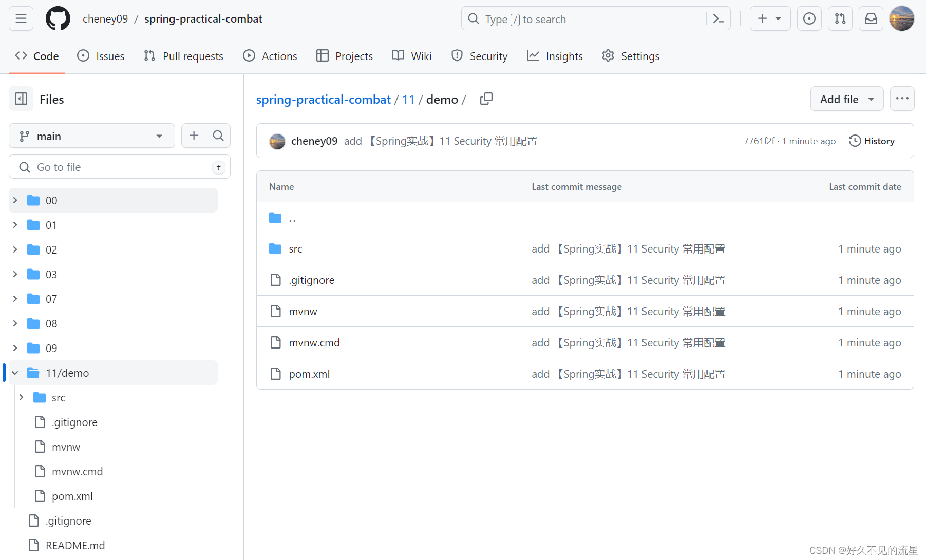Switch to the Security tab
This screenshot has height=560, width=926.
479,56
